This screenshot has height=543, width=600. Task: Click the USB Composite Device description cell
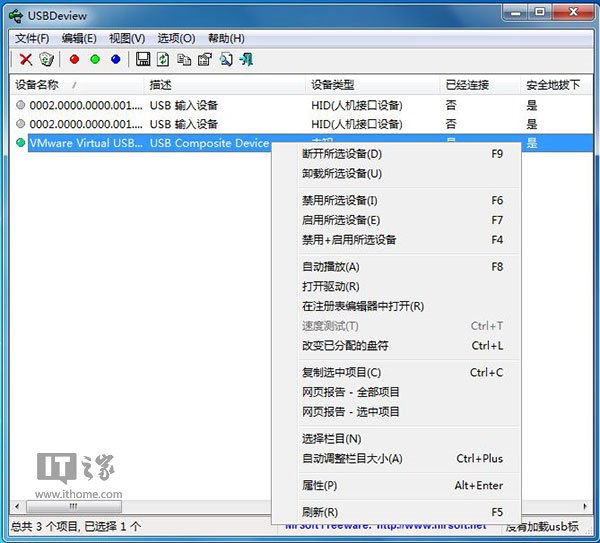coord(209,143)
